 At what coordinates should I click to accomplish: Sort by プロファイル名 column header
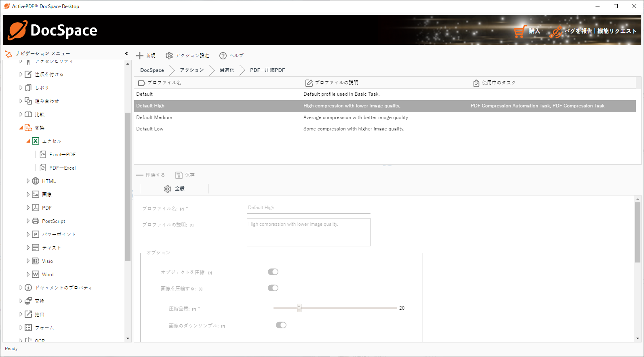pos(164,82)
